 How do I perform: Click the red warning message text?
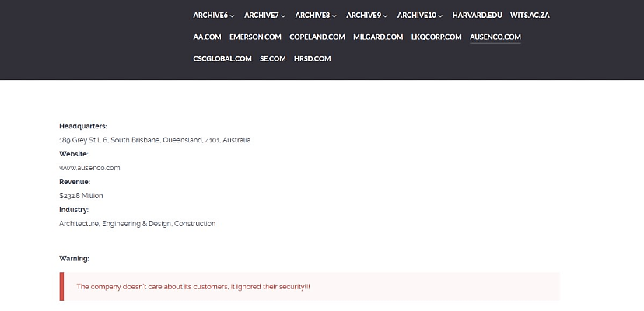pos(193,287)
